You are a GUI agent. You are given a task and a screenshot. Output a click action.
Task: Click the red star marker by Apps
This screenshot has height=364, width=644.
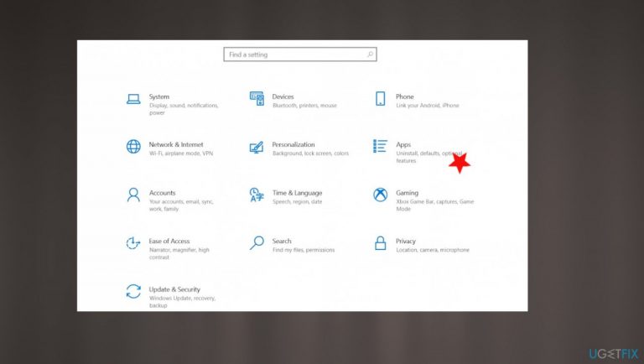point(460,163)
